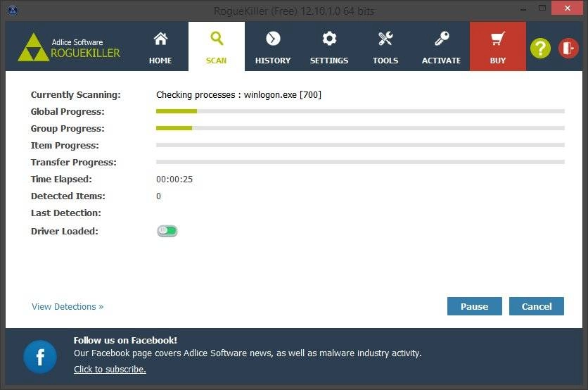Click the 'Follow us on Facebook!' heading
This screenshot has height=390, width=588.
point(125,341)
